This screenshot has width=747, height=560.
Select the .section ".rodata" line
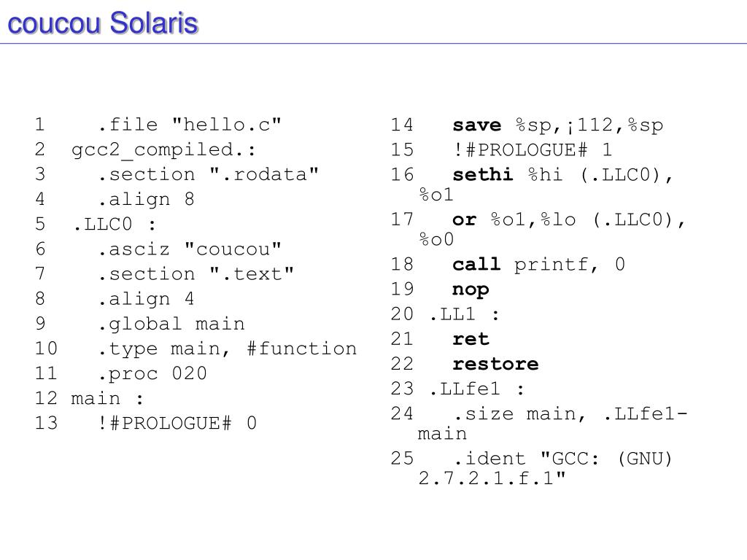click(x=208, y=174)
